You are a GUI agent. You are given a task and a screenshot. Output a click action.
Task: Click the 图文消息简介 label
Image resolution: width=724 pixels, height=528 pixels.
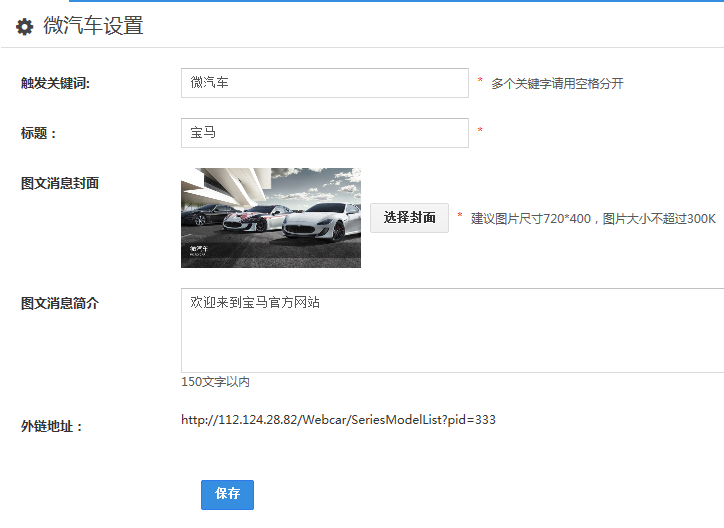(x=60, y=303)
